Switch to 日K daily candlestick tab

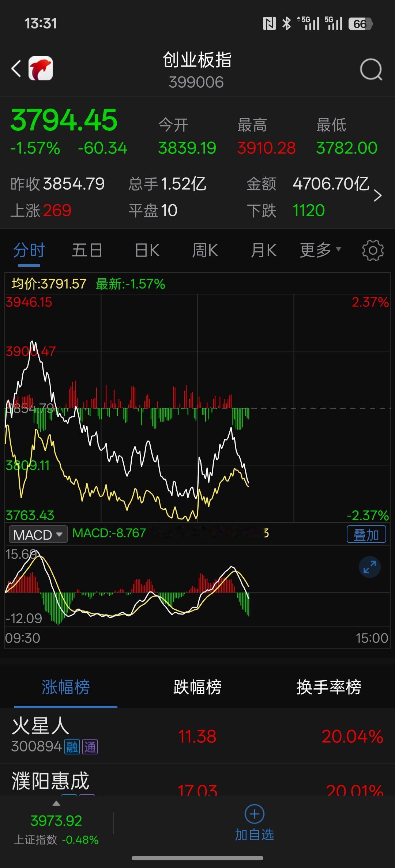coord(147,251)
